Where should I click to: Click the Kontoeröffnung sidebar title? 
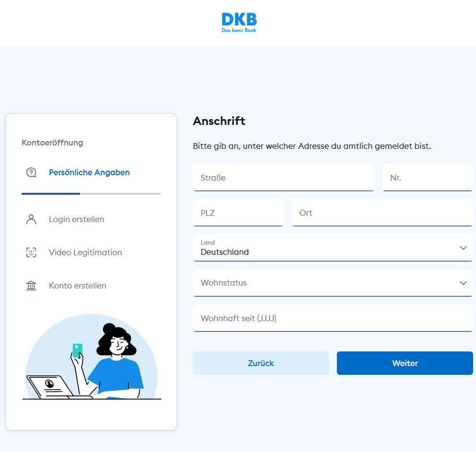click(x=52, y=143)
